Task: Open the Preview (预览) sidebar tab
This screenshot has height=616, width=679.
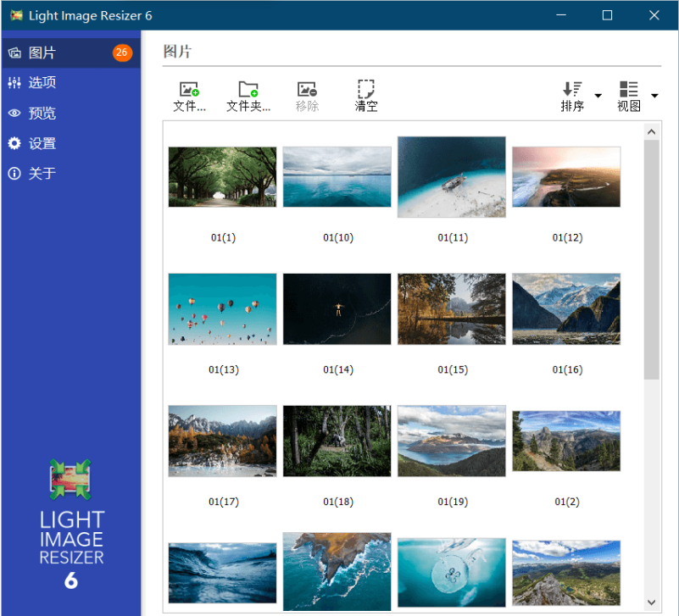Action: pyautogui.click(x=42, y=114)
